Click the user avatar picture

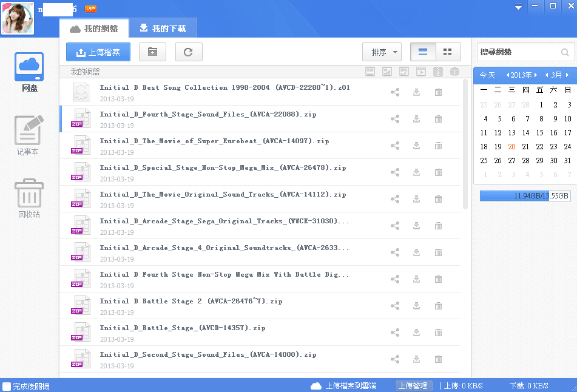[18, 18]
